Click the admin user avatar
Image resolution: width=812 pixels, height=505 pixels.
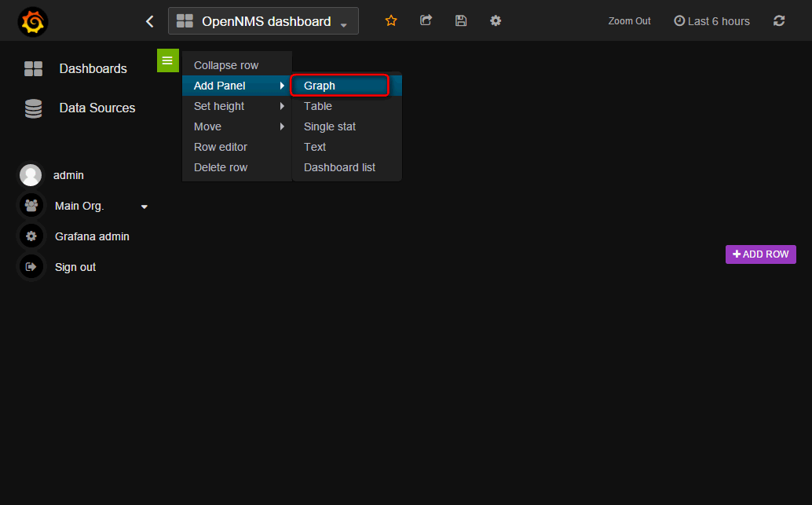coord(31,175)
